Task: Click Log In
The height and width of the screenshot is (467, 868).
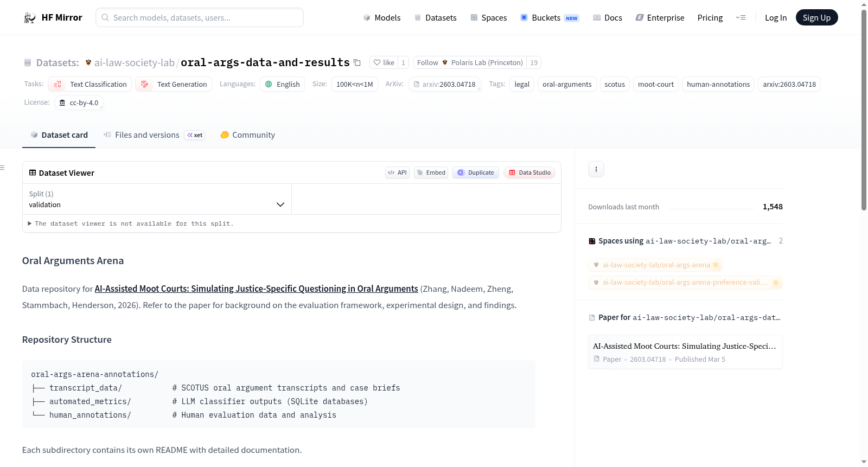Action: click(776, 18)
